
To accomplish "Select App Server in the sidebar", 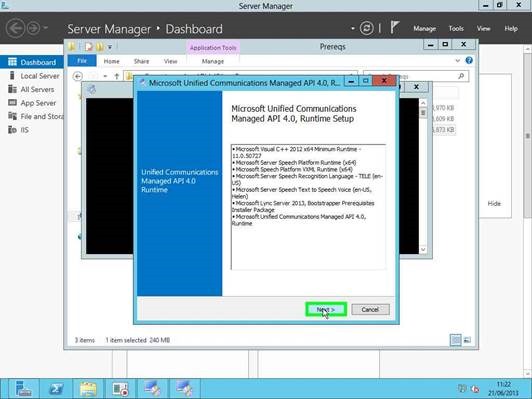I will 32,103.
